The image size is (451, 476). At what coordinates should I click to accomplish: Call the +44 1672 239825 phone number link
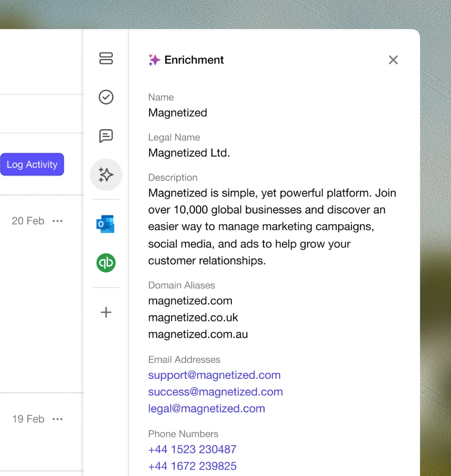click(192, 466)
